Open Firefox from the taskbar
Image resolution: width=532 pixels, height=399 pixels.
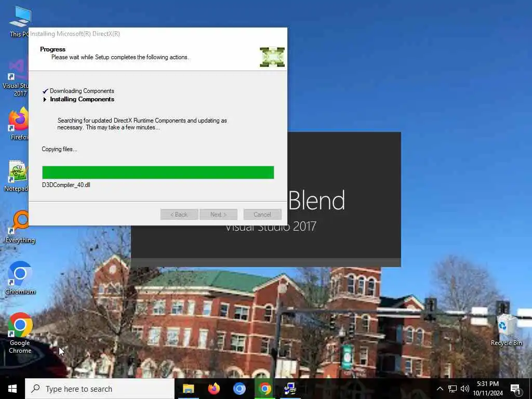(x=214, y=389)
